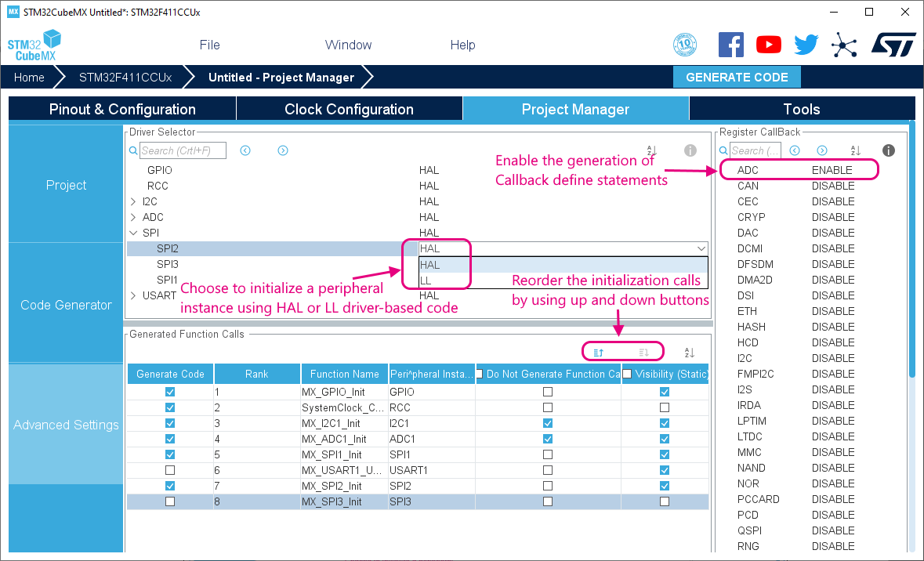The width and height of the screenshot is (924, 561).
Task: Go to Home breadcrumb
Action: point(29,78)
